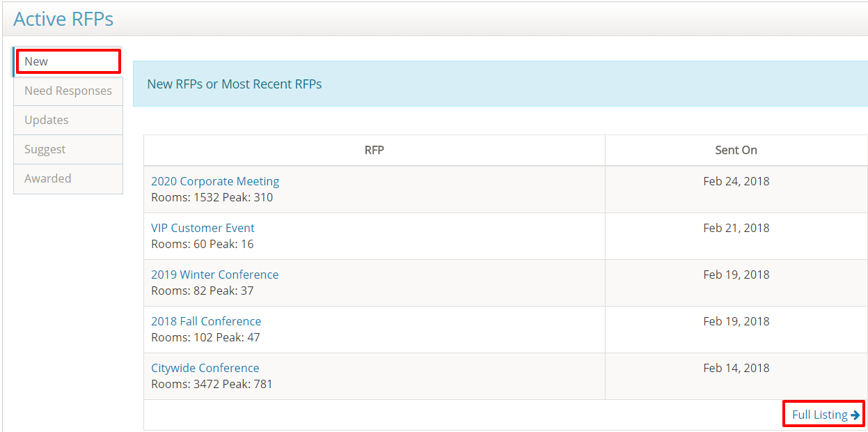Click the Feb 24, 2018 date cell
This screenshot has height=432, width=868.
coord(736,181)
